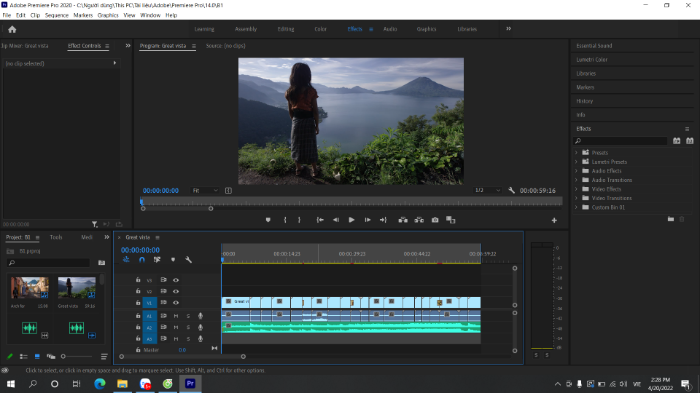This screenshot has height=393, width=700.
Task: Switch to Color workspace
Action: pos(321,29)
